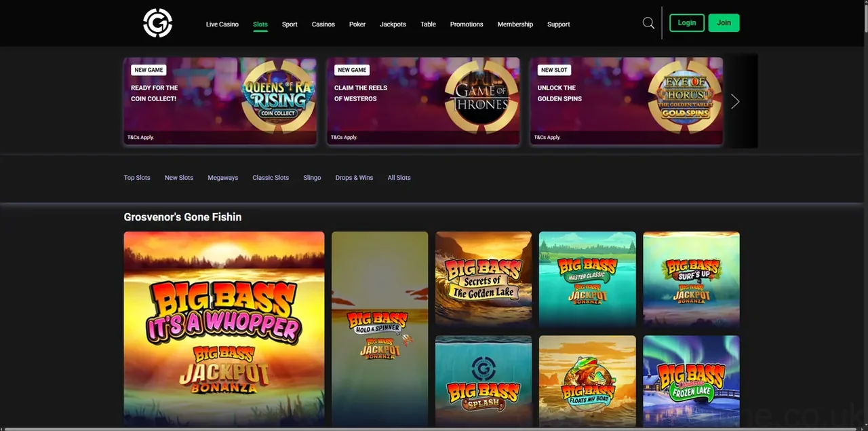Open the Eye of Horus Gold Spins banner

tap(627, 100)
